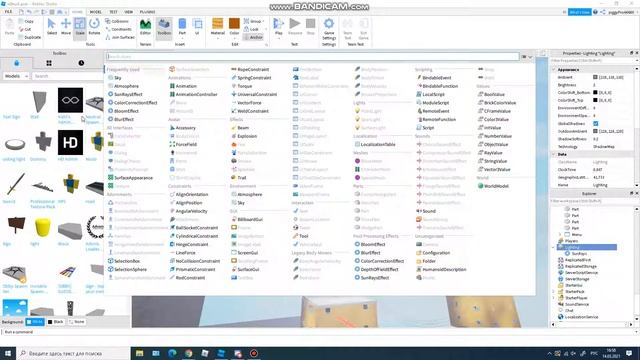Insert the ForceField object
This screenshot has height=360, width=640.
tap(183, 144)
